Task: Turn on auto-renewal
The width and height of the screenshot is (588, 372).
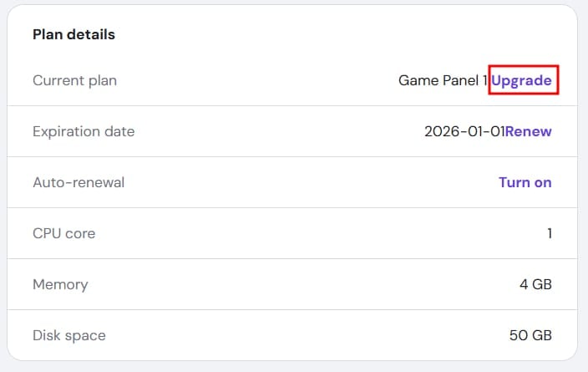Action: (x=525, y=182)
